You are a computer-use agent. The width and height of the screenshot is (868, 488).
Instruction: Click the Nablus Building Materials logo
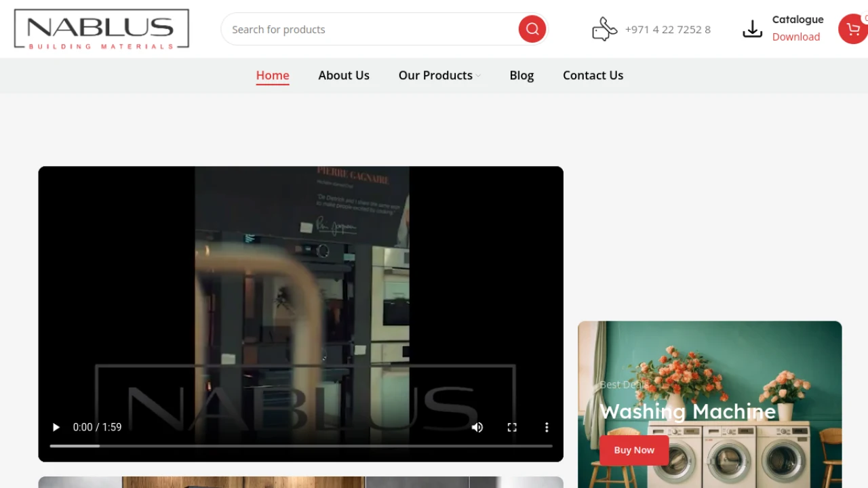click(x=102, y=29)
